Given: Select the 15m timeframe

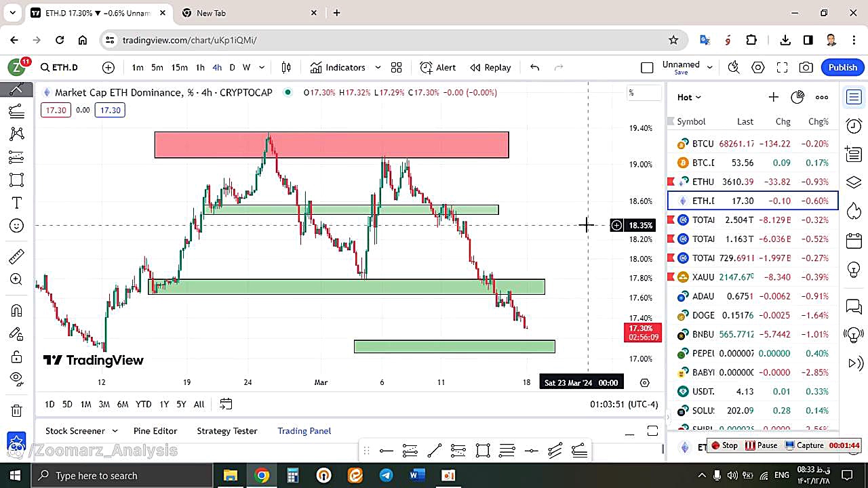Looking at the screenshot, I should pyautogui.click(x=179, y=67).
